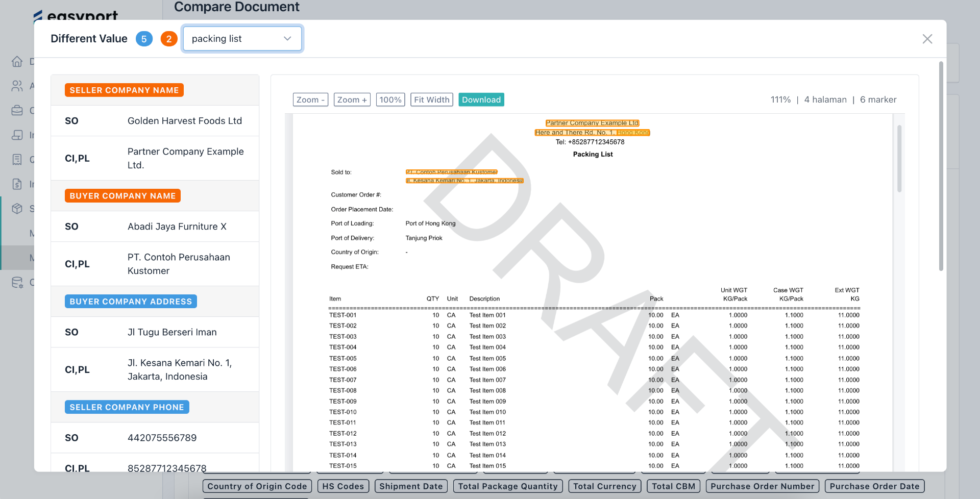
Task: Select the BUYER COMPANY NAME tag
Action: tap(122, 196)
